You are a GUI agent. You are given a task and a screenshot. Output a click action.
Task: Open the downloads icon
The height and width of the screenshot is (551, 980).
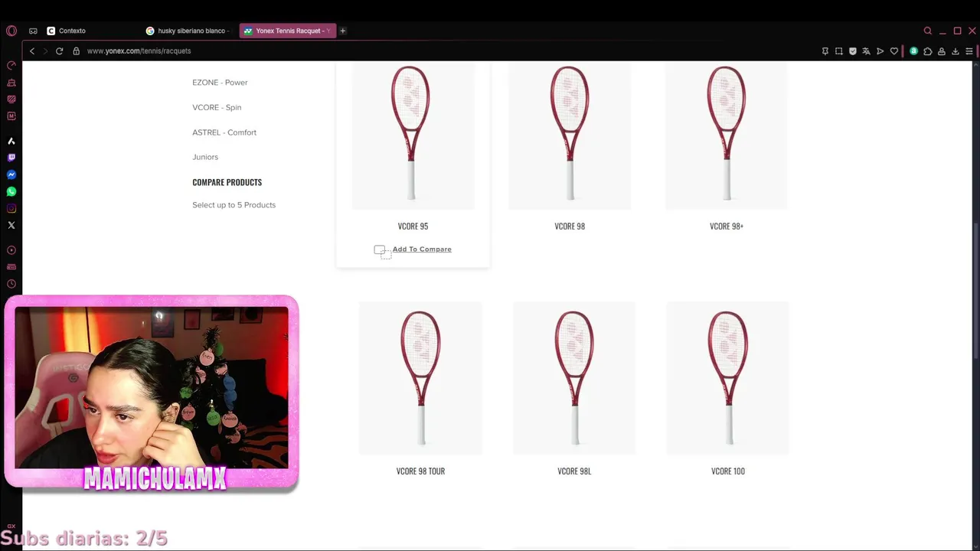955,51
